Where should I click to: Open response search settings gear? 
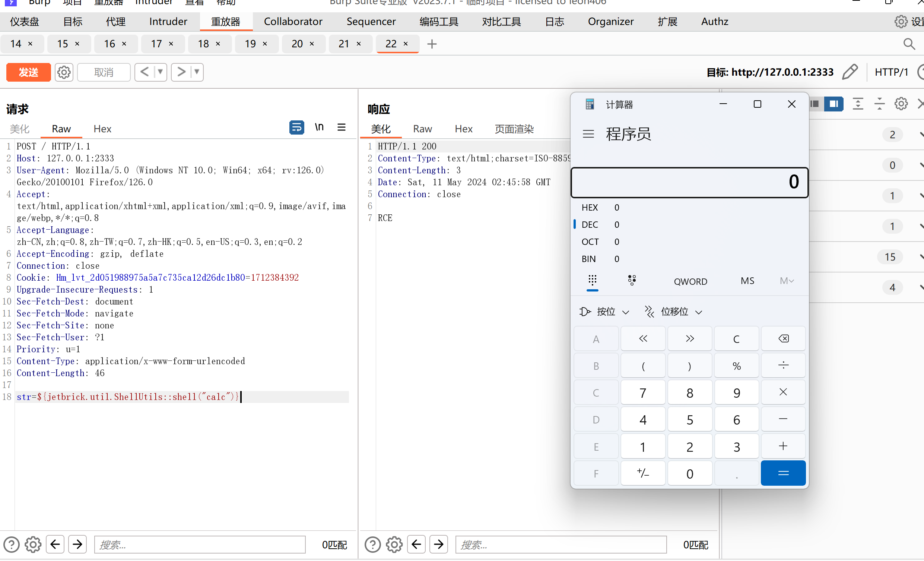394,544
